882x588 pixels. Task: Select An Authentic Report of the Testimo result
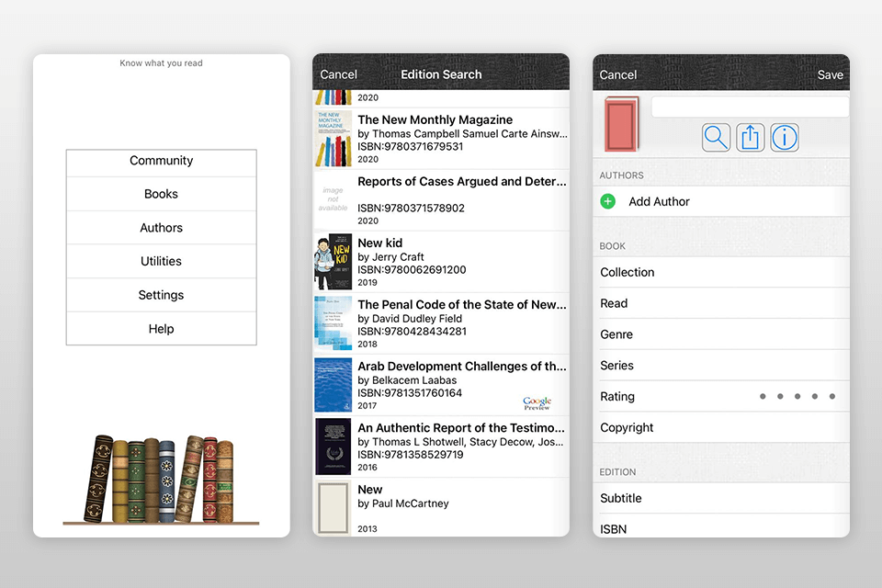click(x=441, y=447)
